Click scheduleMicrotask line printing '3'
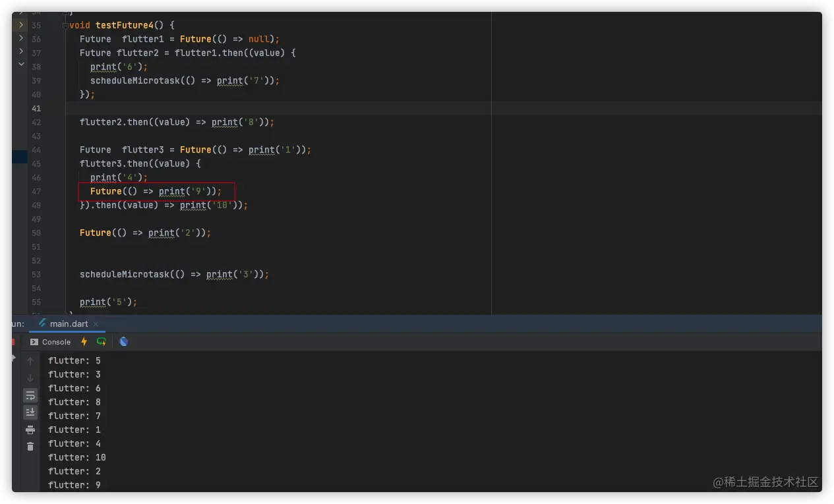 pos(174,274)
